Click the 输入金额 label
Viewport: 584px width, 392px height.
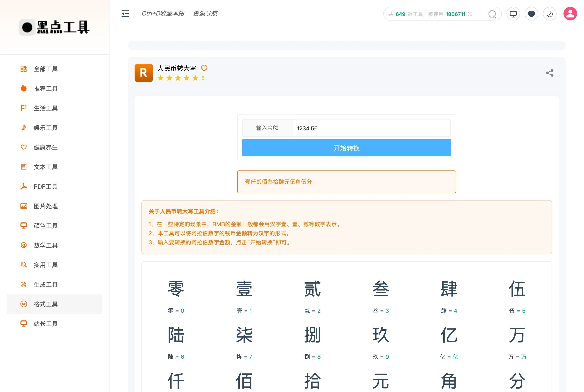pos(267,128)
